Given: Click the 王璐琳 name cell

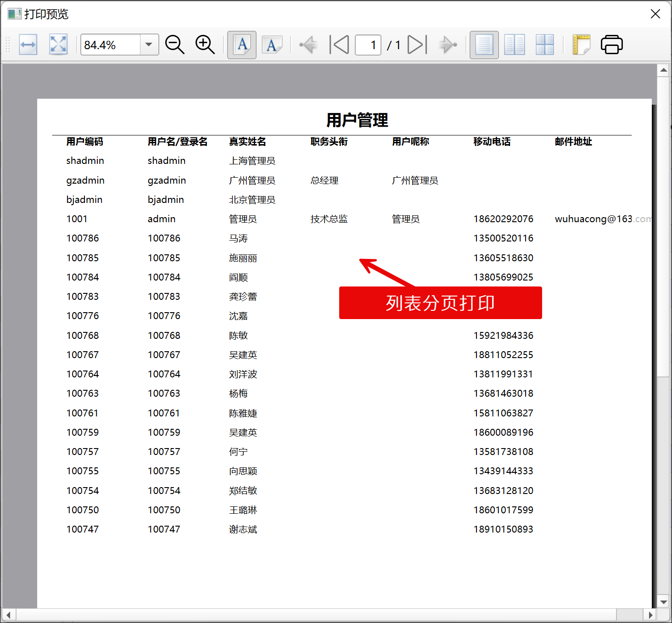Looking at the screenshot, I should (x=243, y=510).
